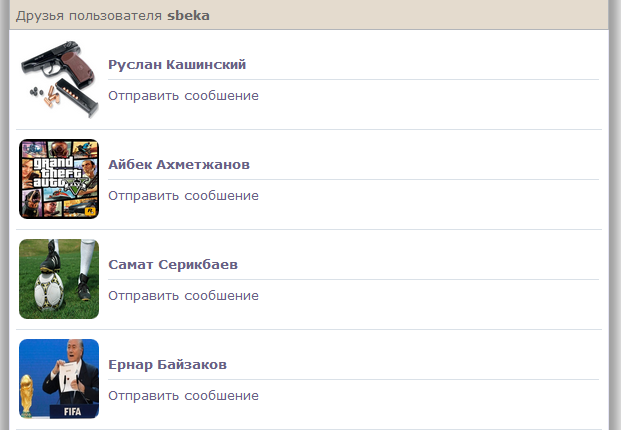Select the name Самат Серикбаев
The height and width of the screenshot is (430, 621).
[173, 265]
